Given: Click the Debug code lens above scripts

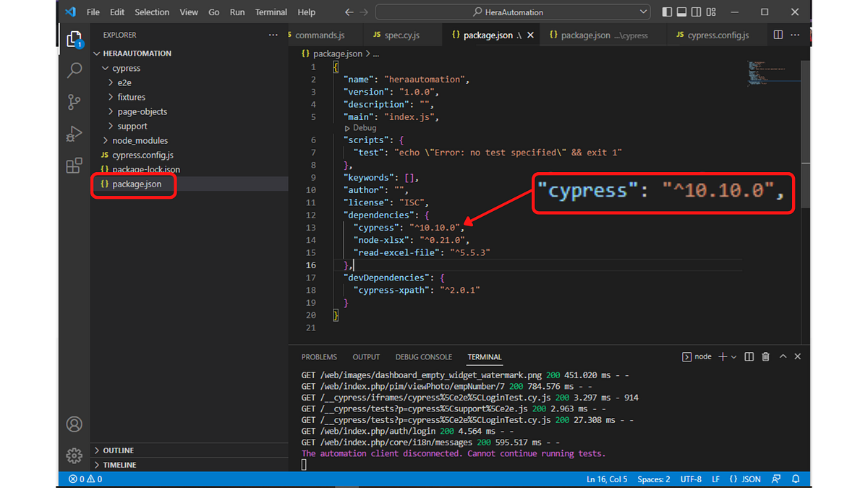Looking at the screenshot, I should point(364,128).
